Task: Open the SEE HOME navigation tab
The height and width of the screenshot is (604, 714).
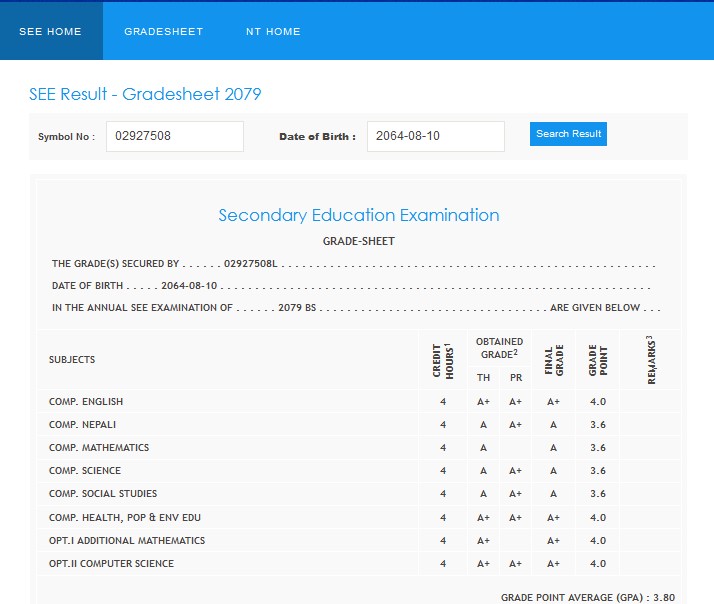Action: pos(51,31)
